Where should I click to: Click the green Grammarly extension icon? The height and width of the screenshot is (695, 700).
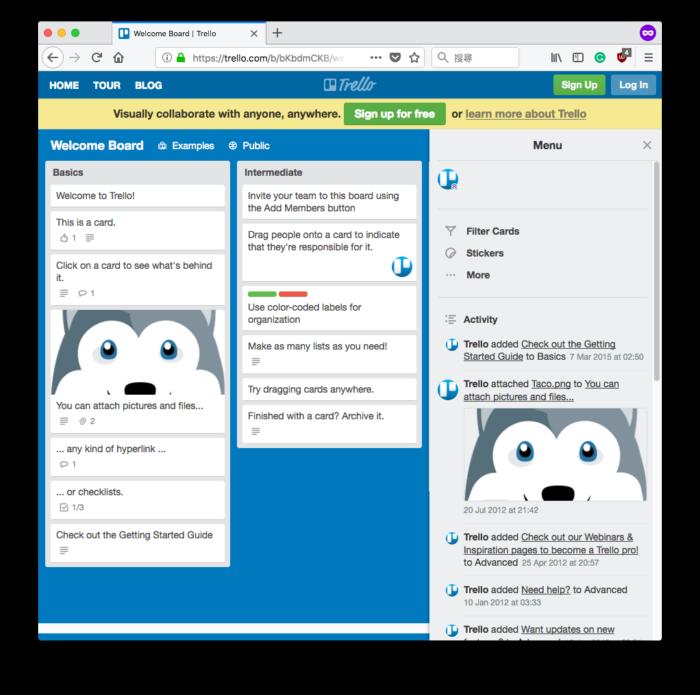click(x=600, y=58)
